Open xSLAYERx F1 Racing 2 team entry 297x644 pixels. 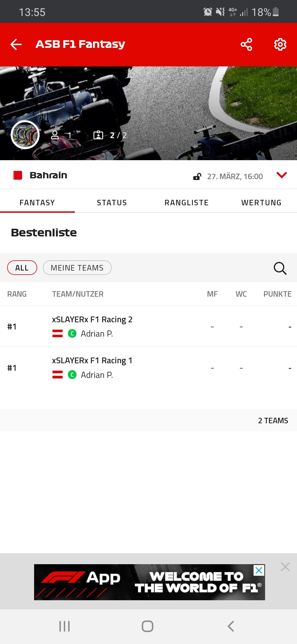point(148,326)
